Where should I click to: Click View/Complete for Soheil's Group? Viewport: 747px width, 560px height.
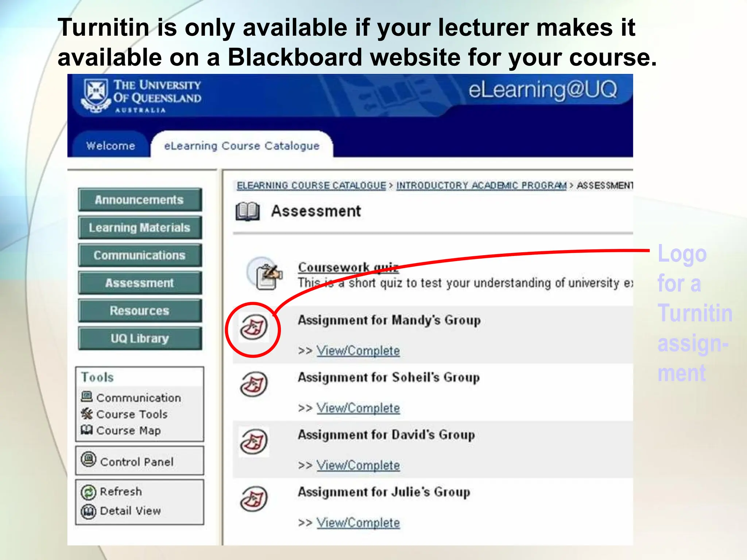358,408
